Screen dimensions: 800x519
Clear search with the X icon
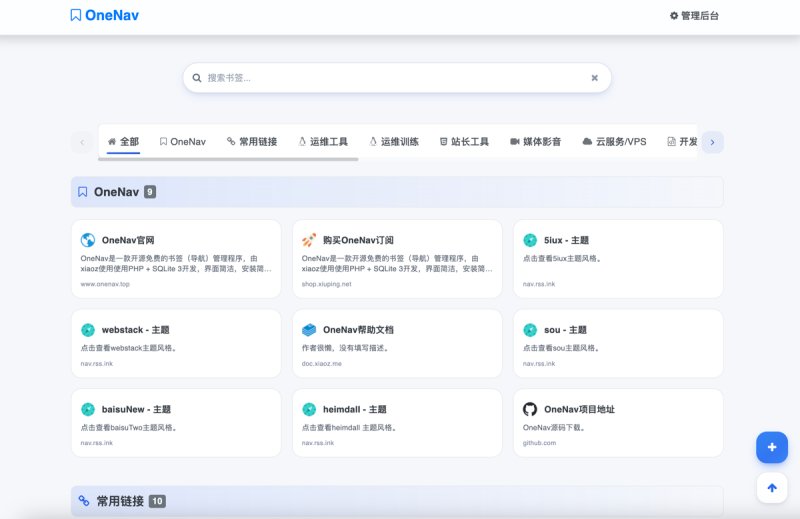click(x=594, y=78)
